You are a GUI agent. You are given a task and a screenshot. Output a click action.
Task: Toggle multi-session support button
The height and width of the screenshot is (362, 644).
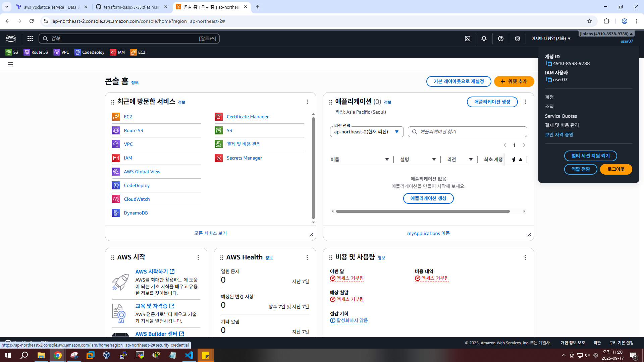click(x=590, y=156)
